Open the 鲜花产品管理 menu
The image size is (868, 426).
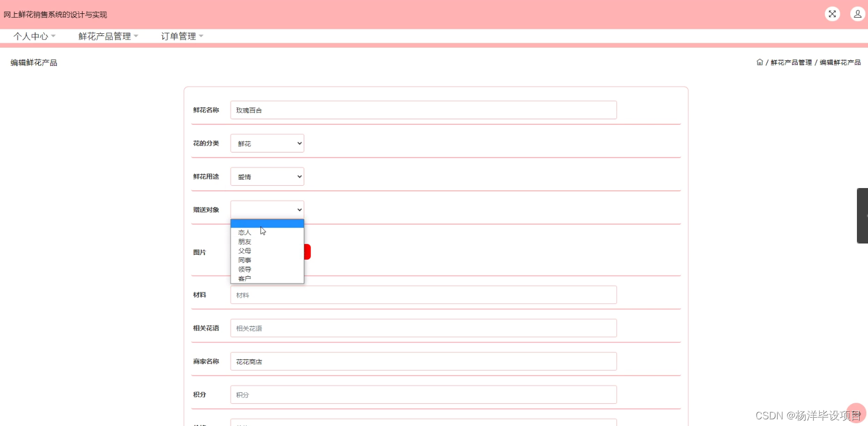[105, 36]
